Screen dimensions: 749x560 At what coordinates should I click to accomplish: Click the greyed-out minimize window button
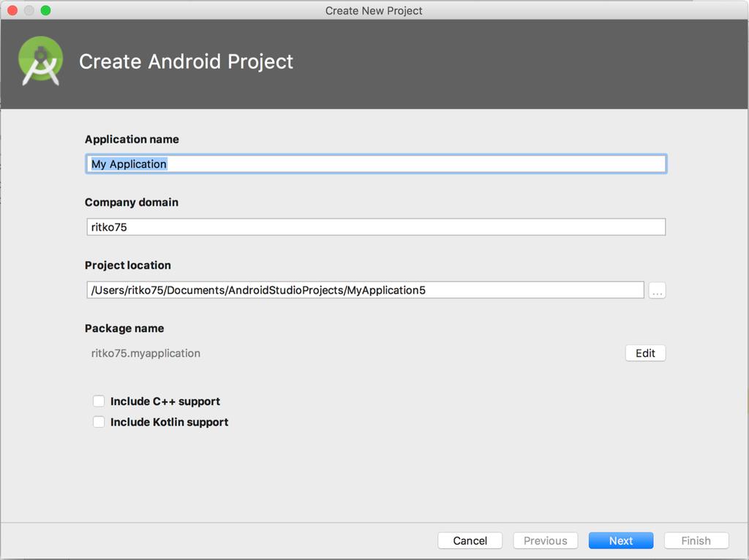(x=29, y=10)
